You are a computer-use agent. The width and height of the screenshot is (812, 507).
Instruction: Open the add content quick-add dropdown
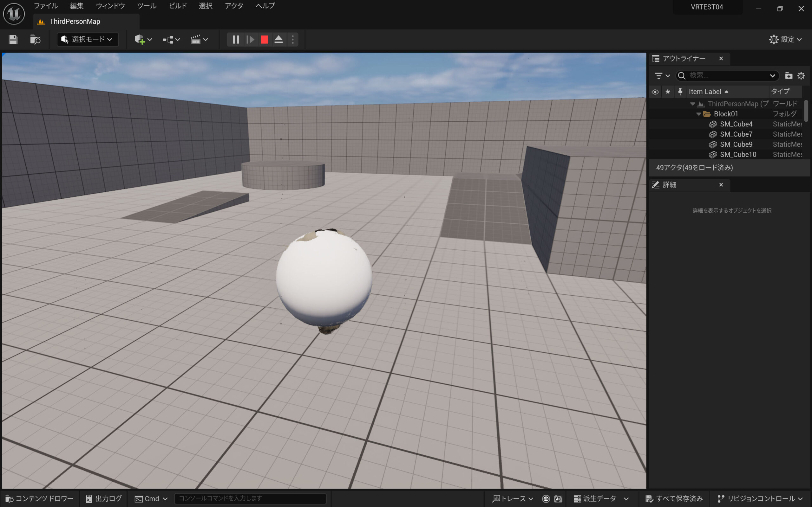(143, 40)
